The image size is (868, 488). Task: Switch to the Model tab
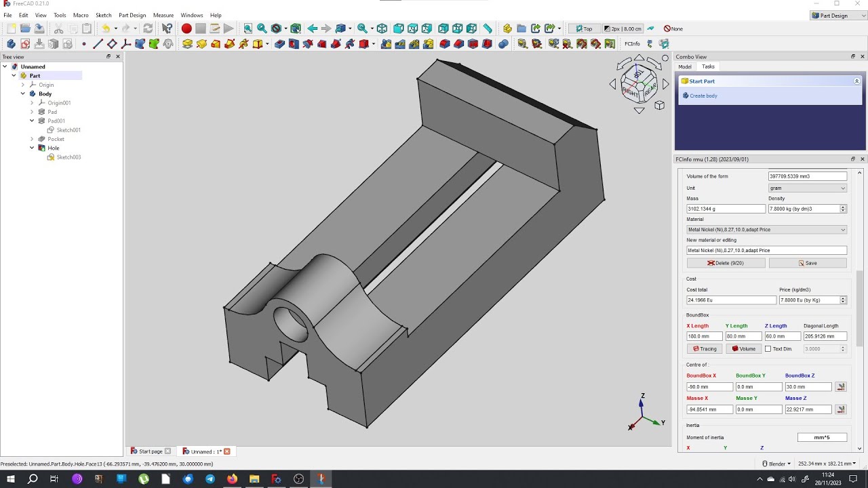685,66
